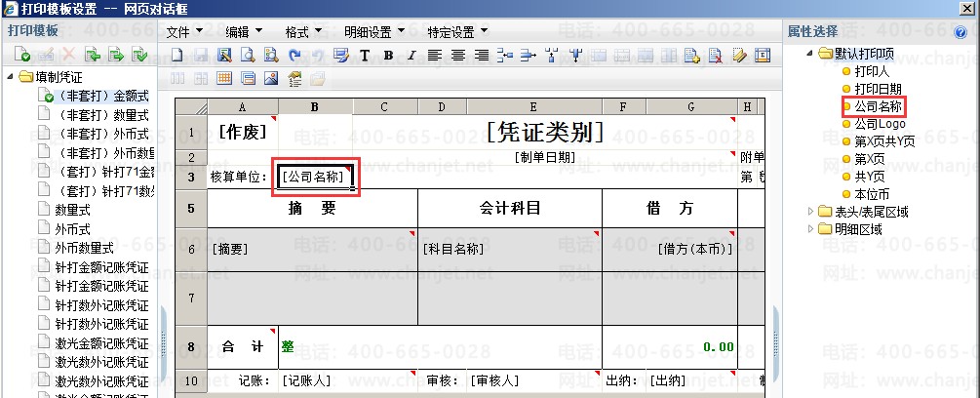
Task: Select the 共Y页 property item
Action: click(870, 177)
